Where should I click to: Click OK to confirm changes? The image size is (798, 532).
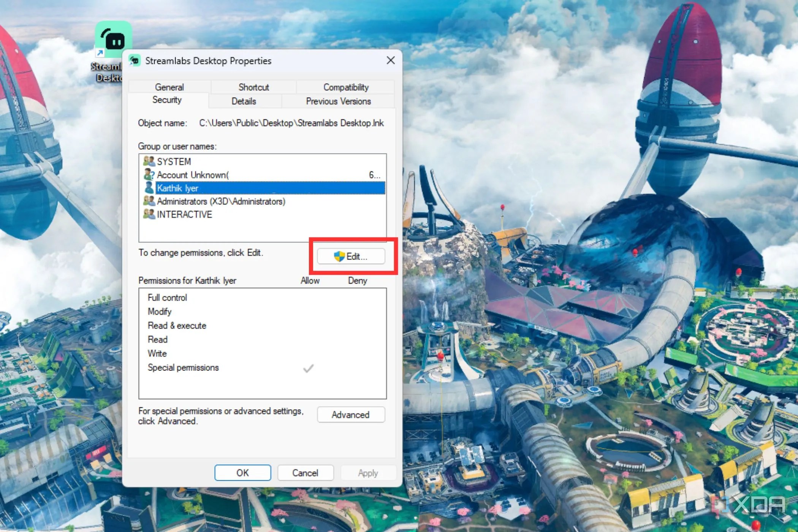click(242, 472)
